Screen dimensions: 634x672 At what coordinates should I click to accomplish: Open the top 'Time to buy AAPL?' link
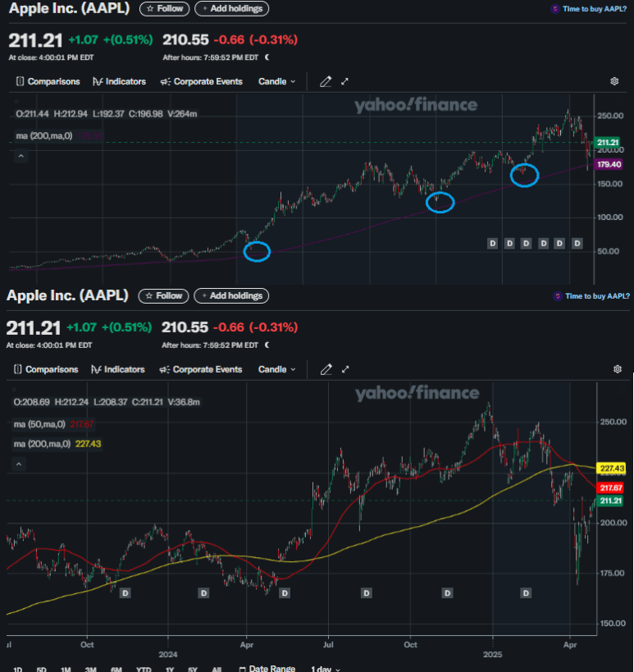589,8
